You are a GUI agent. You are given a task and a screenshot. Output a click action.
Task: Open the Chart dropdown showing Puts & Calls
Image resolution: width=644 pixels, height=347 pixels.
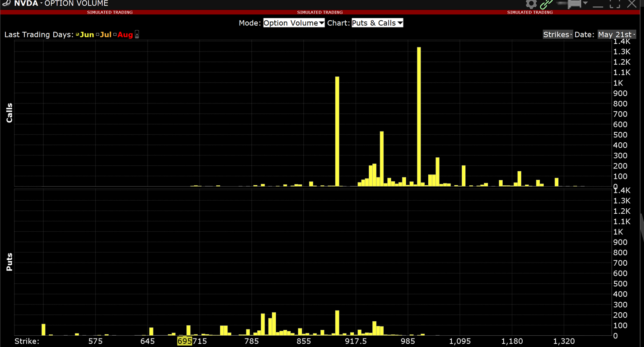[377, 23]
